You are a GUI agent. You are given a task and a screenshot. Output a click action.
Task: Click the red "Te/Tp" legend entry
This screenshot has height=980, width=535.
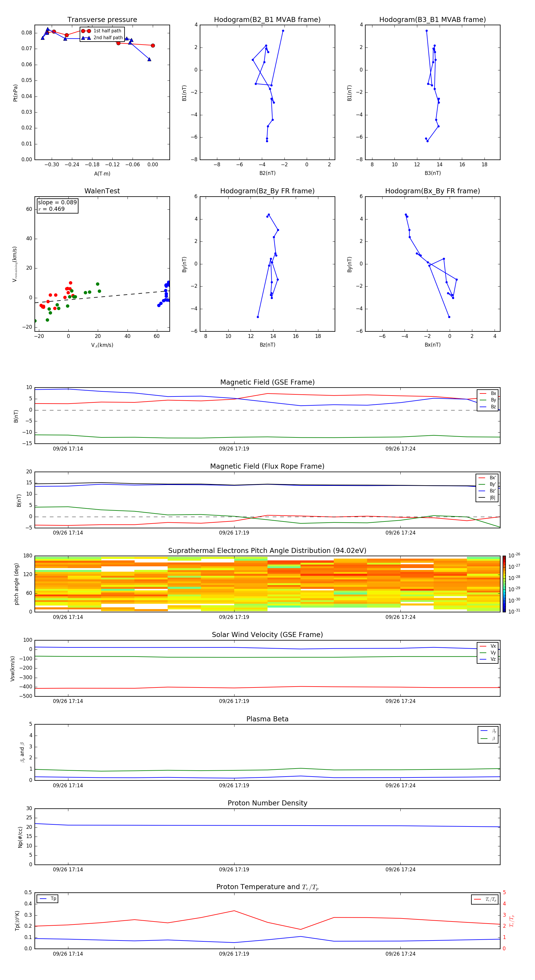point(485,899)
